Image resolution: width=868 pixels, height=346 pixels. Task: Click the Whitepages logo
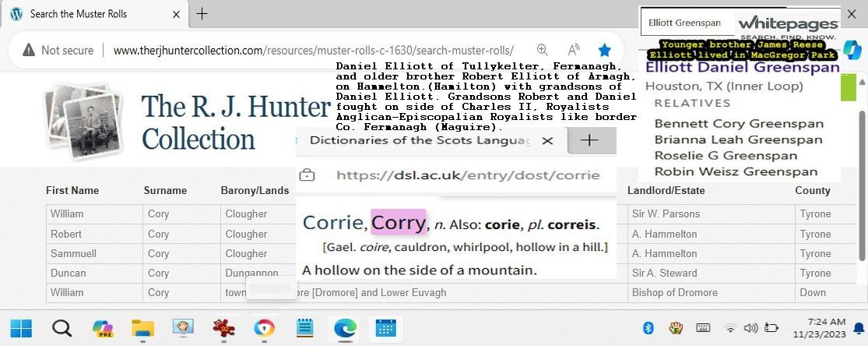pyautogui.click(x=789, y=26)
